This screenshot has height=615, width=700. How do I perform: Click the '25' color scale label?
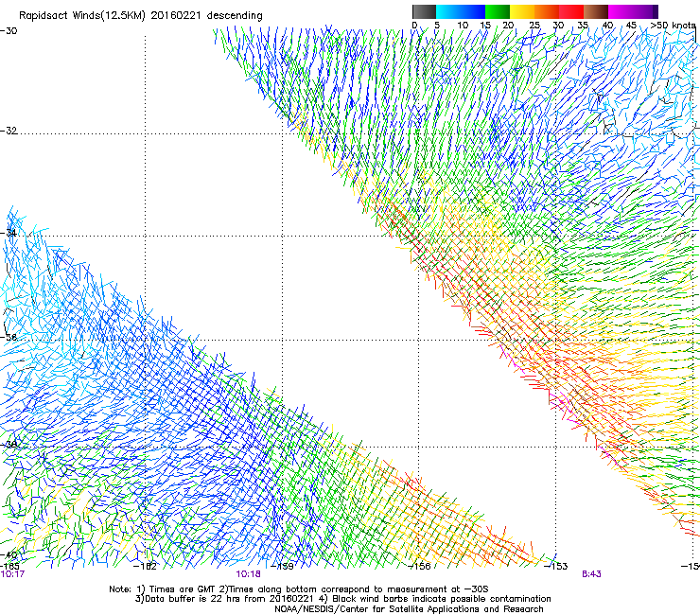534,25
